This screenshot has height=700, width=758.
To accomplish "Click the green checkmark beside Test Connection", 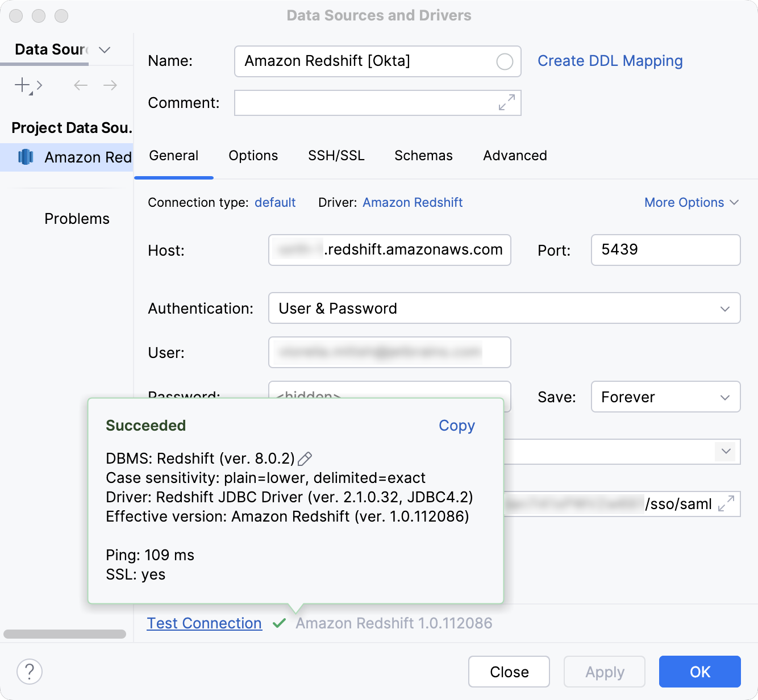I will [x=279, y=623].
